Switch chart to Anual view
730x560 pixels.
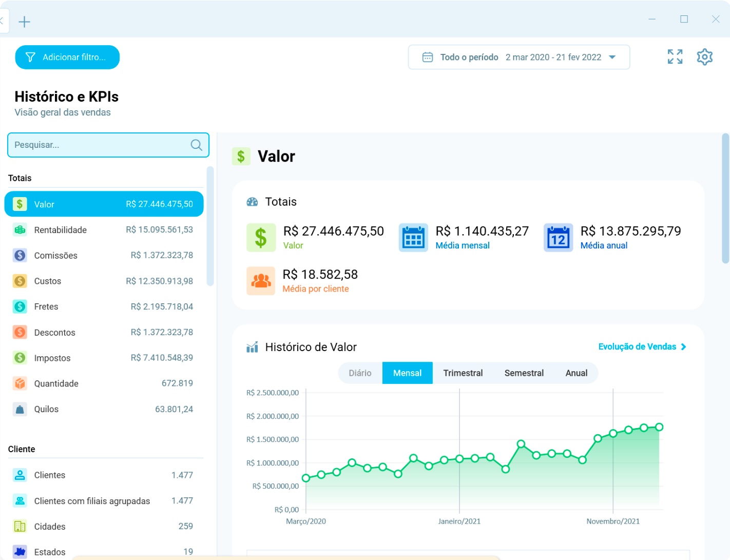tap(577, 373)
